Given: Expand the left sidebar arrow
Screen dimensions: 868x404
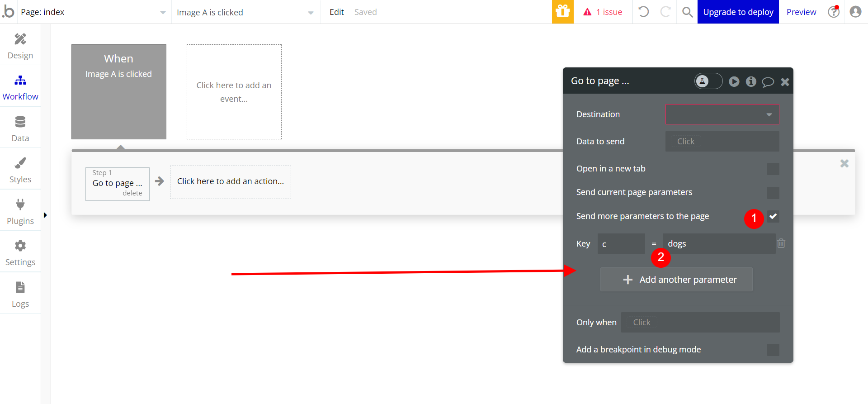Looking at the screenshot, I should pyautogui.click(x=45, y=215).
